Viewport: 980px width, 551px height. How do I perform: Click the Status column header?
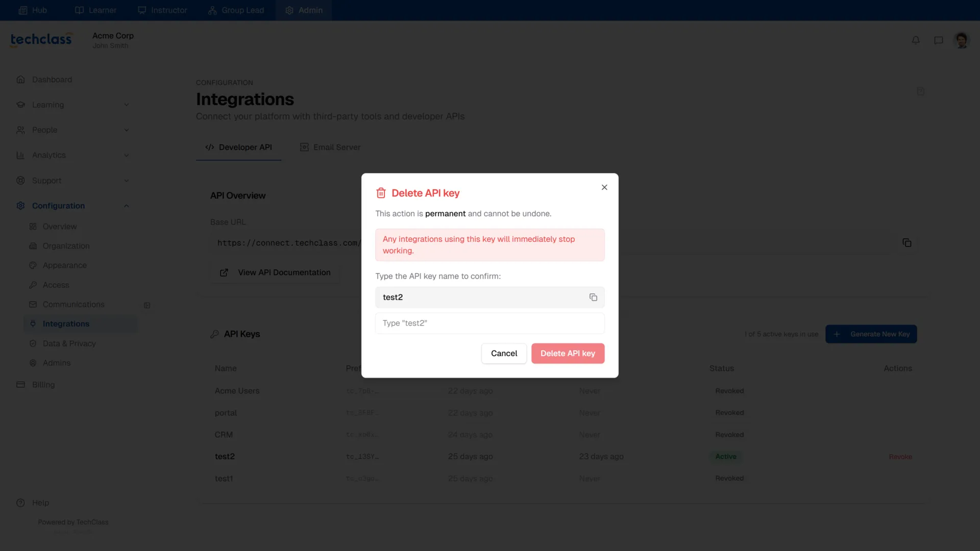[x=721, y=368]
